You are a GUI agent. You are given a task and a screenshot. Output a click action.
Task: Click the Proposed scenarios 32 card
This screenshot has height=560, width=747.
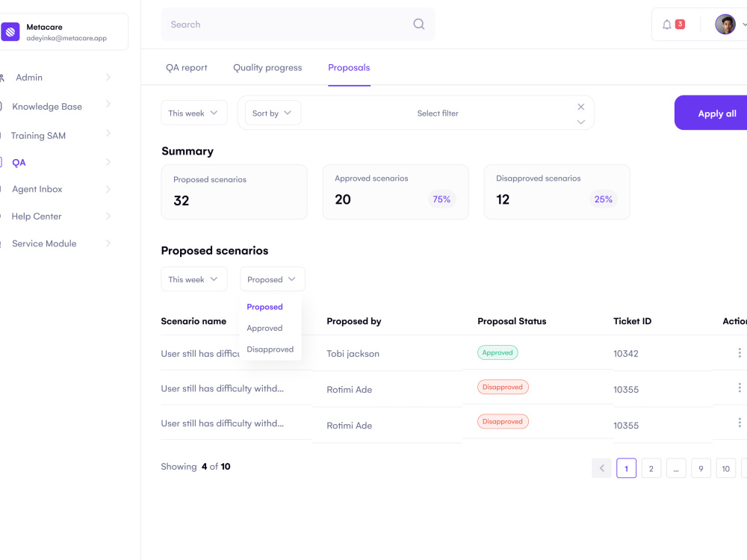234,192
